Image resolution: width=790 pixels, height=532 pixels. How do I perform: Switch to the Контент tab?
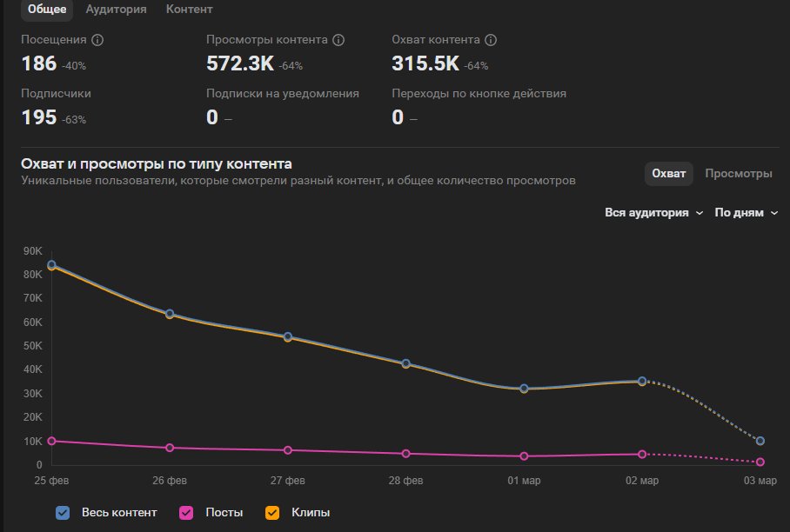pos(190,10)
